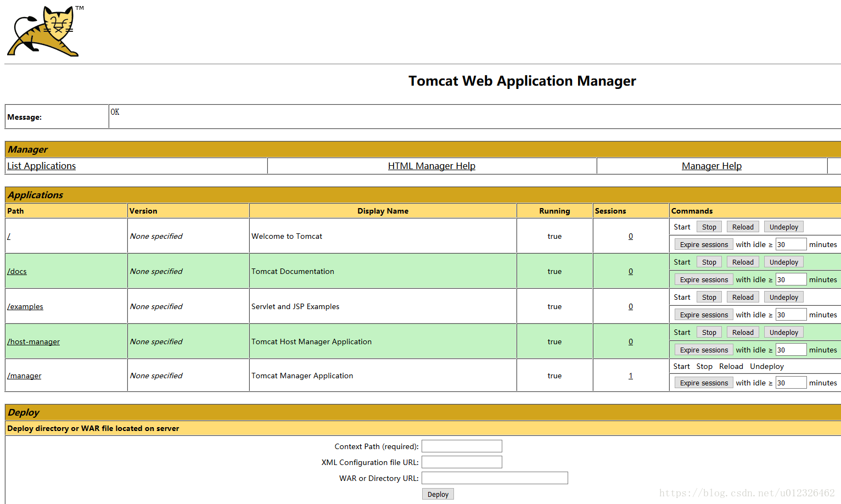Undeploy the /docs application
Image resolution: width=841 pixels, height=504 pixels.
tap(784, 262)
